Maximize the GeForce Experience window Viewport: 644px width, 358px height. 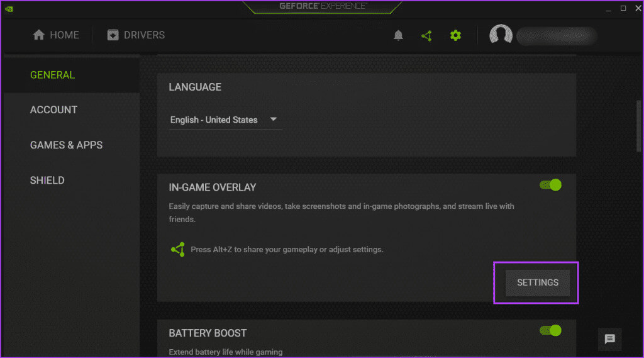[623, 8]
